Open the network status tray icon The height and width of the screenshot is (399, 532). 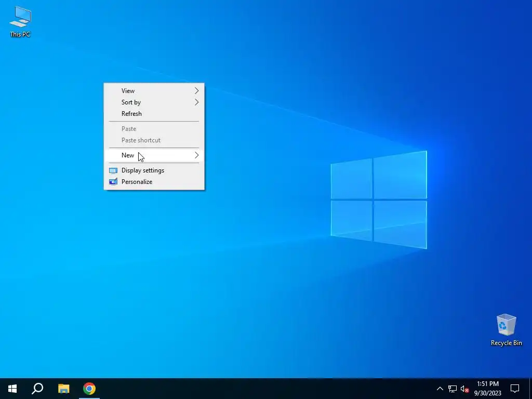tap(453, 389)
